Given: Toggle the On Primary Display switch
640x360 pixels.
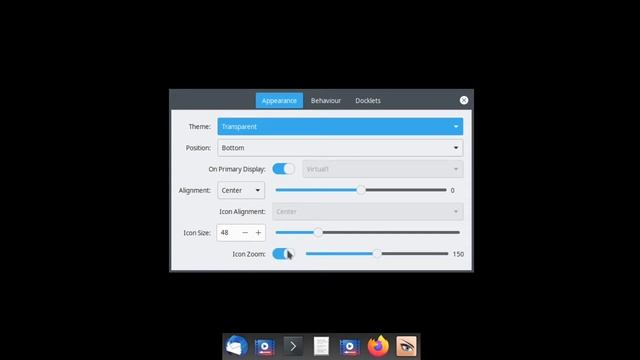Looking at the screenshot, I should pyautogui.click(x=283, y=169).
